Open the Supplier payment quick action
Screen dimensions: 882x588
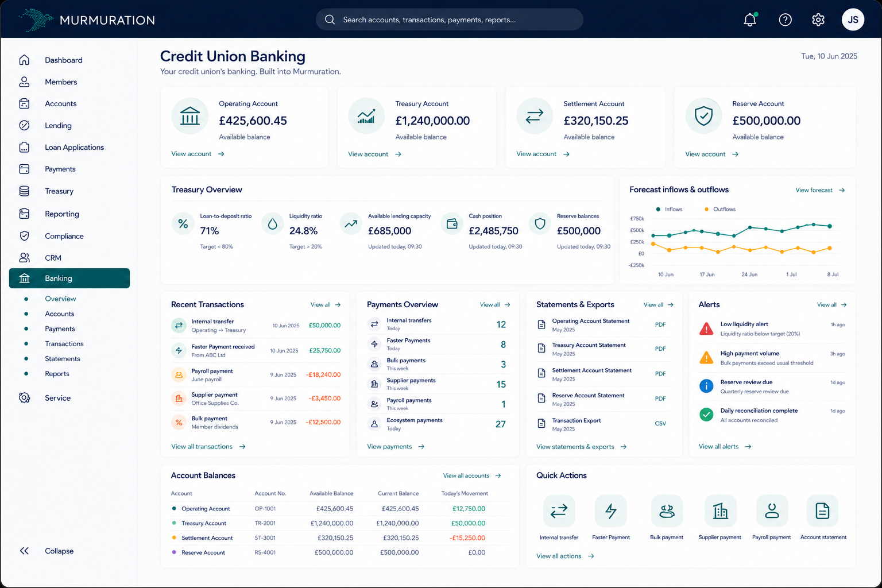720,510
